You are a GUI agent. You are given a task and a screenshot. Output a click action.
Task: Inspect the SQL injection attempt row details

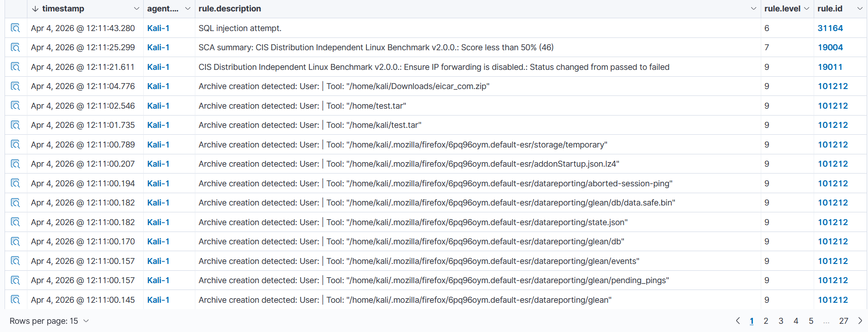[16, 28]
